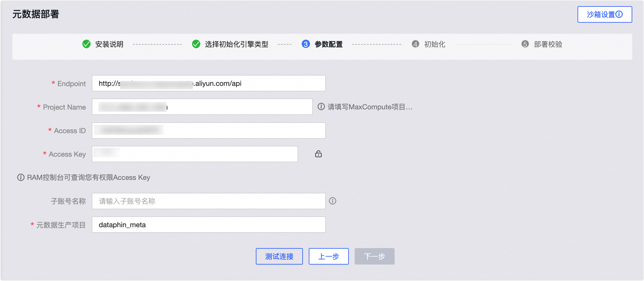
Task: Click the numbered circle for step 5 部署校验
Action: click(x=525, y=44)
